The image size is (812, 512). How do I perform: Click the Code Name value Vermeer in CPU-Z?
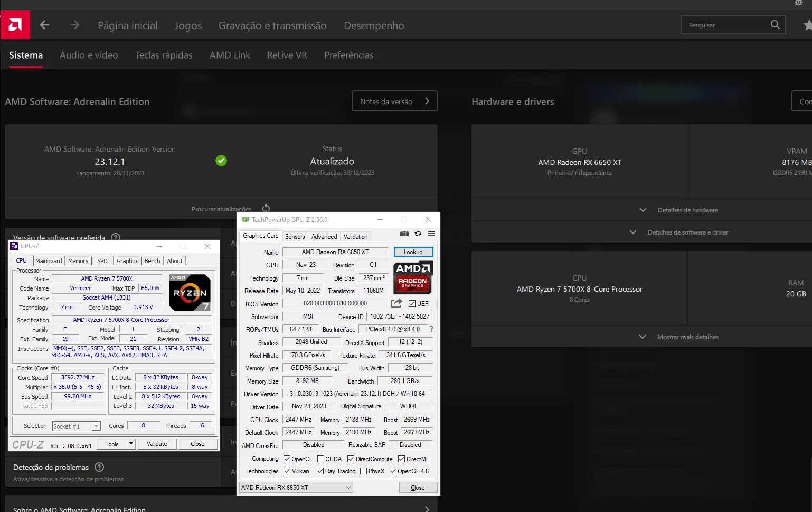click(80, 288)
